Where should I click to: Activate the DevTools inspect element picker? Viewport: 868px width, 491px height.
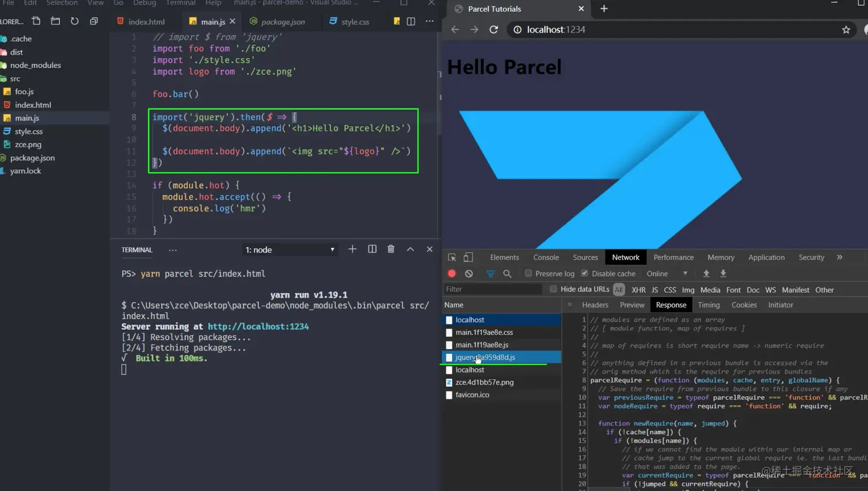(452, 258)
